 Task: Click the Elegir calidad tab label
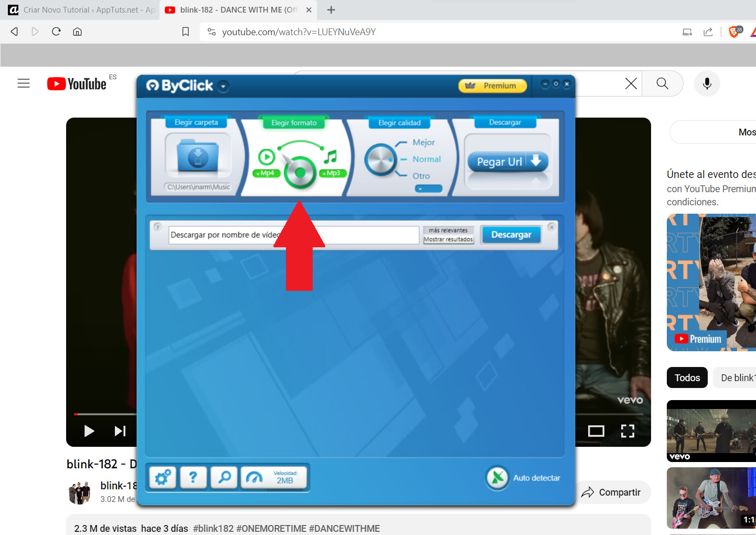tap(399, 123)
